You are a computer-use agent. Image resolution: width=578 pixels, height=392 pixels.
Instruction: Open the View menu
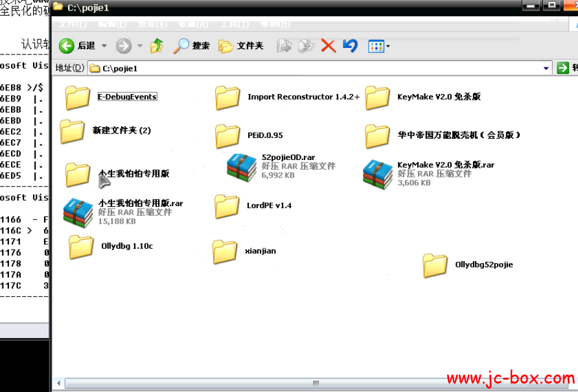point(153,25)
